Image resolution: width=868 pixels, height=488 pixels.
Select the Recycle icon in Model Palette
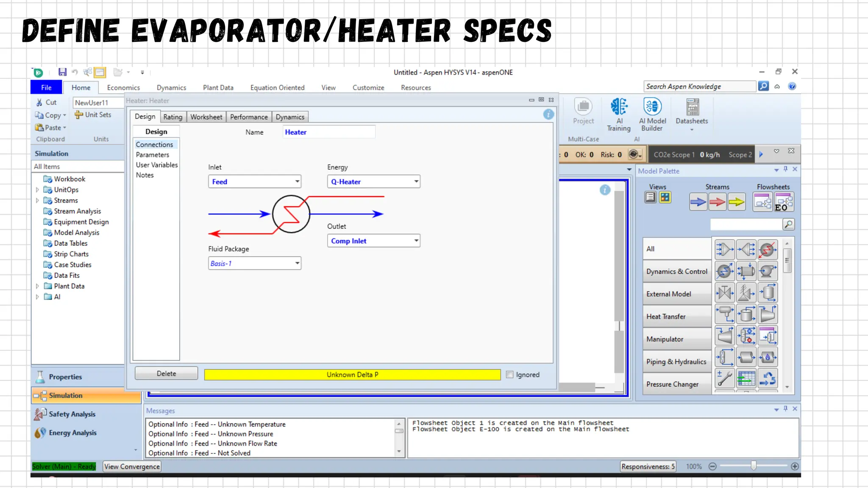[x=768, y=379]
